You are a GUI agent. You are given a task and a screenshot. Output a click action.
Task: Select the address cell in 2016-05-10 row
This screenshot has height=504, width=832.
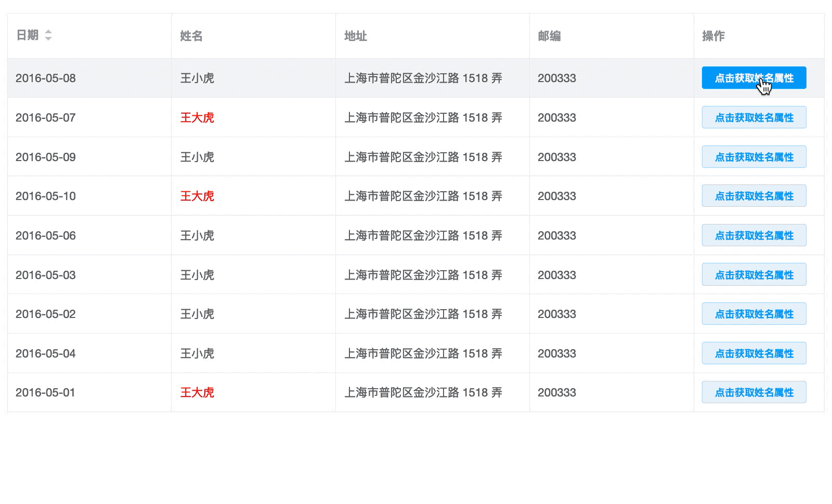tap(423, 196)
